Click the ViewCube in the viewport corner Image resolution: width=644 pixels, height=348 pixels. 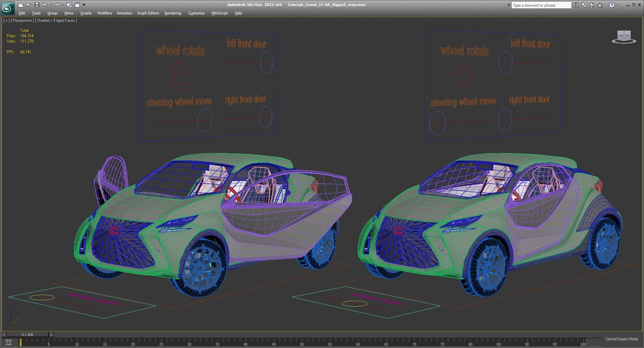click(624, 36)
